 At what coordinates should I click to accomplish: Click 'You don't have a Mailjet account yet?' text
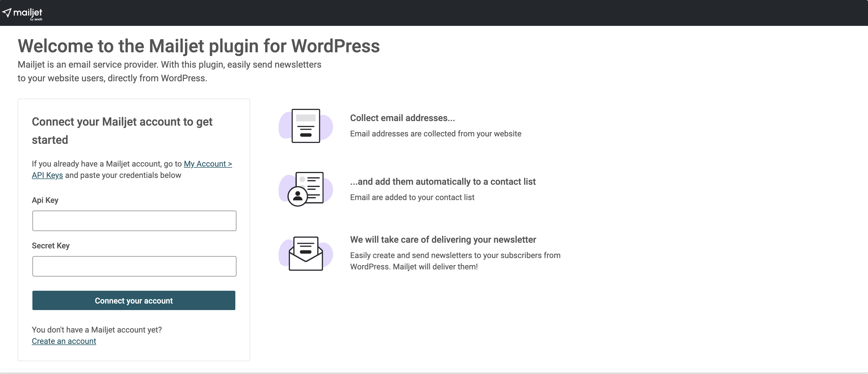tap(97, 330)
